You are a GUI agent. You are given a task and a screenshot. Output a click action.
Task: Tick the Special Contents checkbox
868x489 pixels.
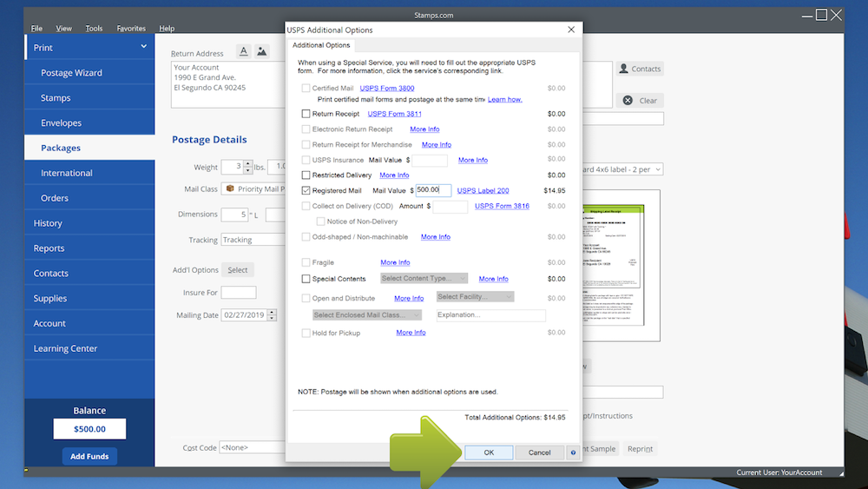click(306, 279)
